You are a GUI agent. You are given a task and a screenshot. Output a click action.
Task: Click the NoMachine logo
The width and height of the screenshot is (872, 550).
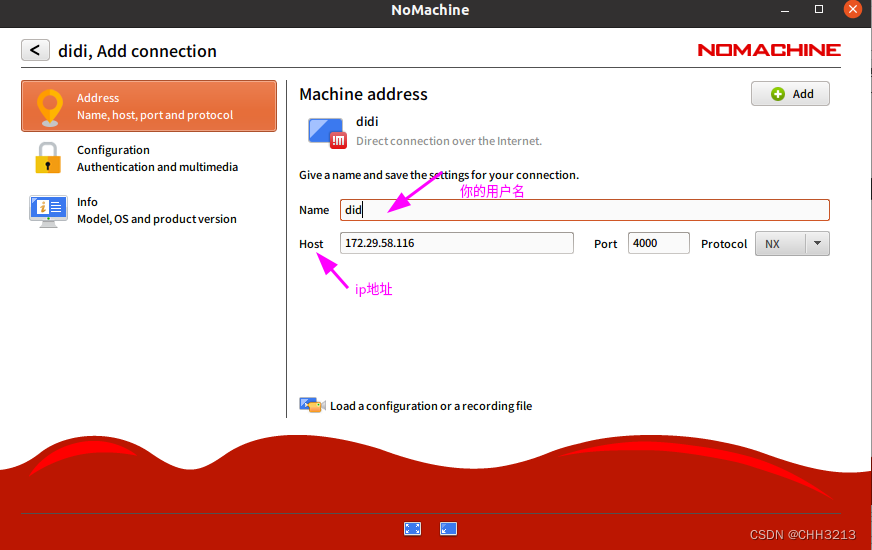(769, 50)
